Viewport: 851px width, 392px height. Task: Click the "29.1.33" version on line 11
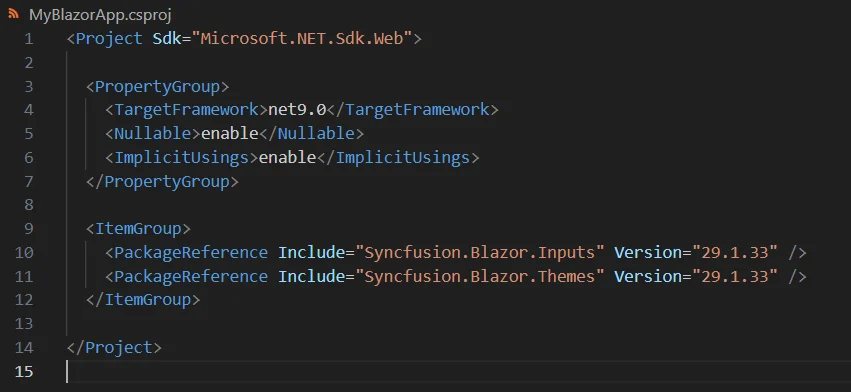point(734,276)
